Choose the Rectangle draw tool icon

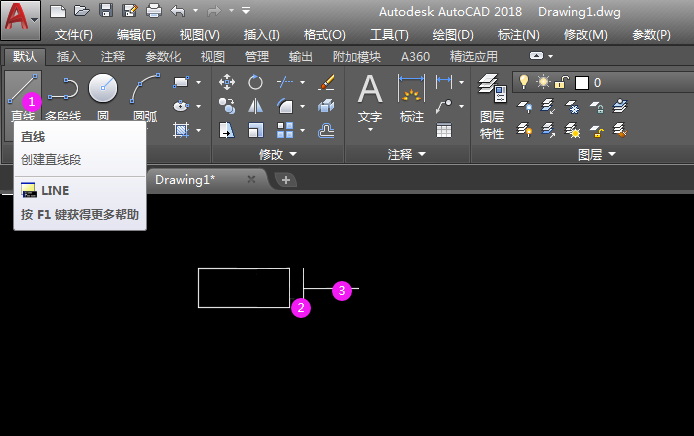point(181,82)
